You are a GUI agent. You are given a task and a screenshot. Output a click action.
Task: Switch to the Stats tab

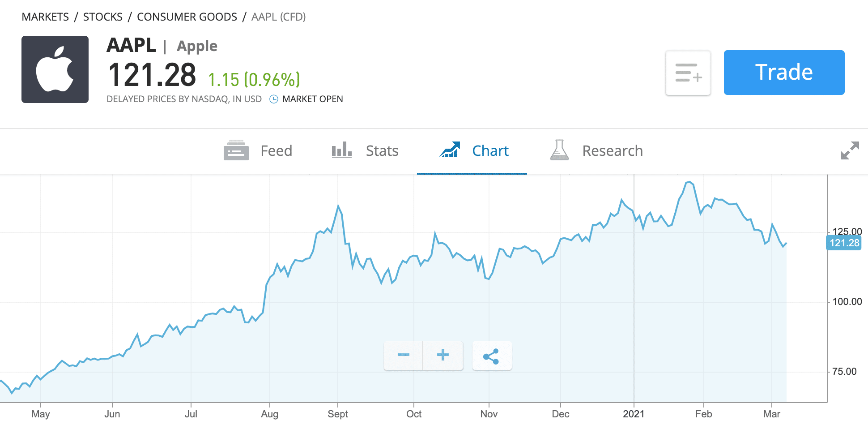[365, 151]
